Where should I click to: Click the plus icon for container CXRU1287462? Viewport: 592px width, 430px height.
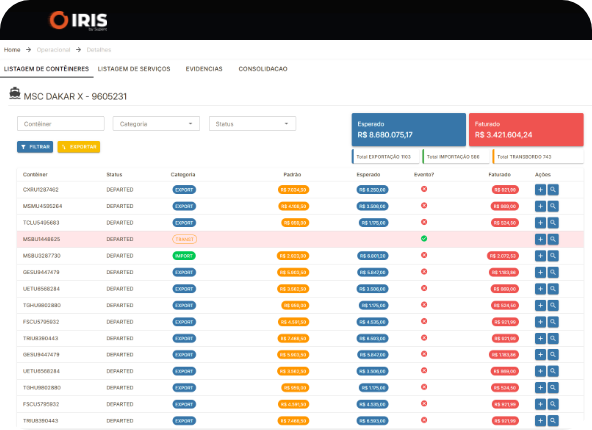click(540, 190)
